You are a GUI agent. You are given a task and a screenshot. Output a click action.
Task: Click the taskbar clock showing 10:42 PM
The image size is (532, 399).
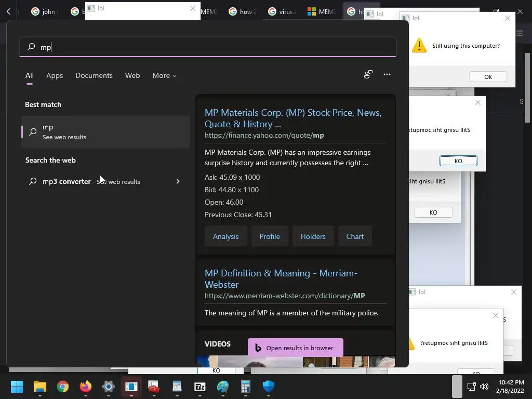tap(510, 387)
